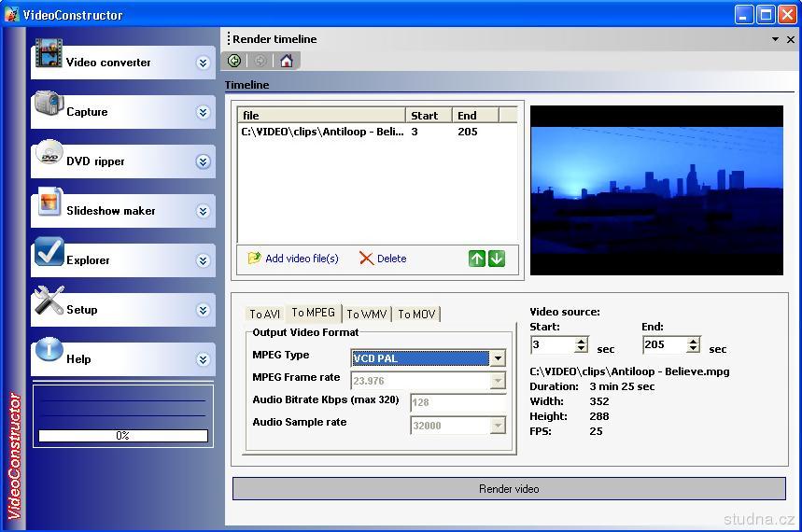Expand the Video converter section chevron
The height and width of the screenshot is (532, 802).
click(203, 63)
